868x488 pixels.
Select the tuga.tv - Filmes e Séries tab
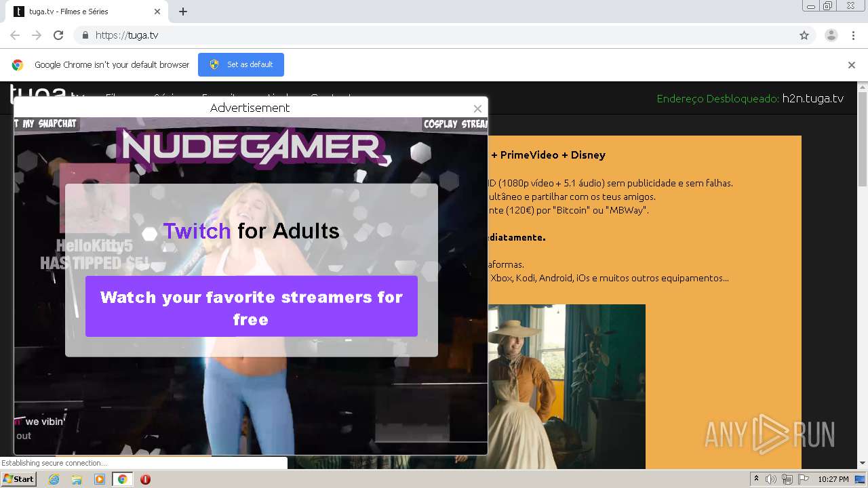[x=86, y=12]
